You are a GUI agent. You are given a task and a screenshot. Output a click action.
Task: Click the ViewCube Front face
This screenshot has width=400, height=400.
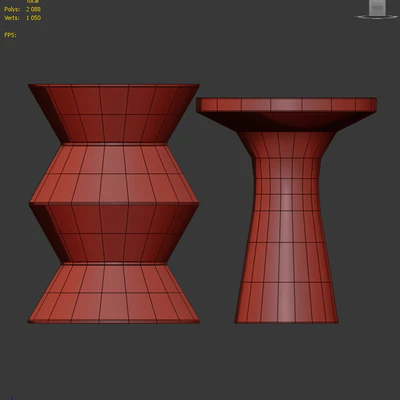point(377,7)
